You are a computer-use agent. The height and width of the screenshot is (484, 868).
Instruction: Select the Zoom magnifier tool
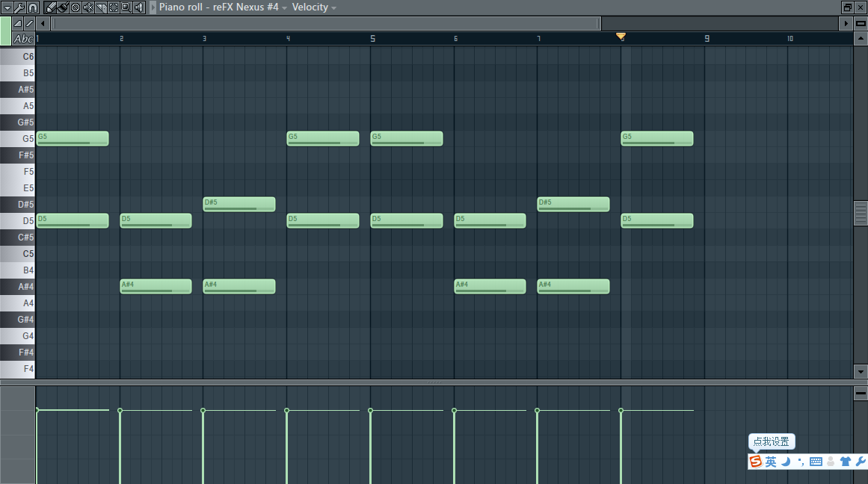[x=126, y=7]
